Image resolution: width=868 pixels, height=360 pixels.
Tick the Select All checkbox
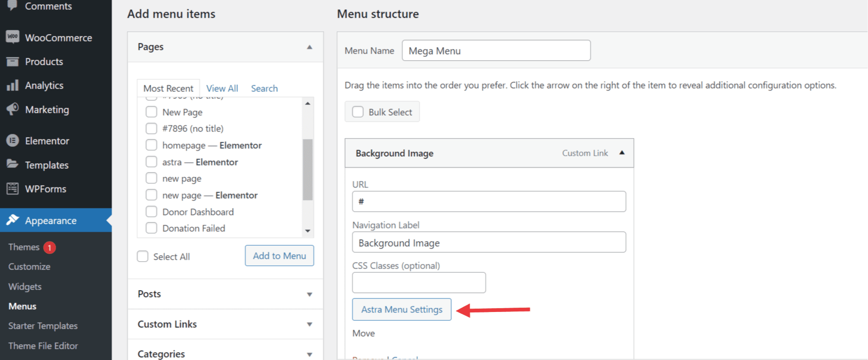[x=143, y=256]
